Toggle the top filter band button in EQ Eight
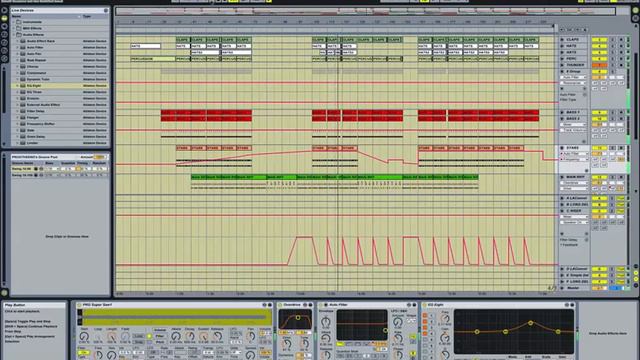Image resolution: width=640 pixels, height=360 pixels. coord(425,316)
